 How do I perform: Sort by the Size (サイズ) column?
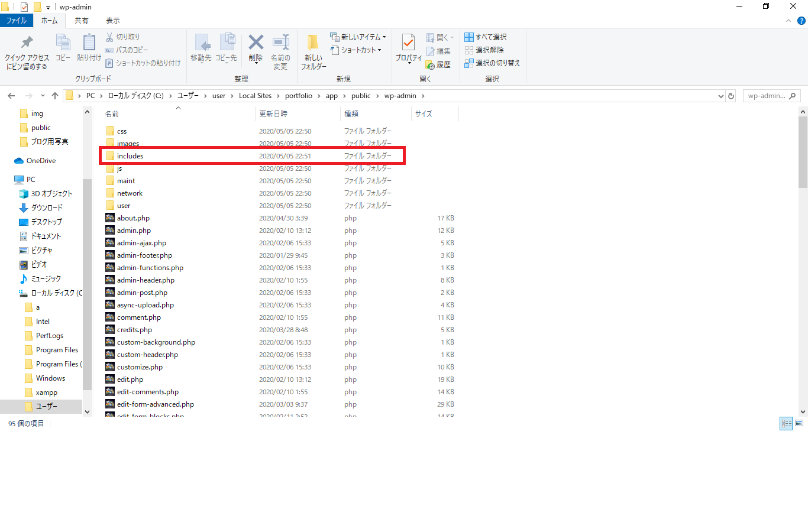point(435,113)
